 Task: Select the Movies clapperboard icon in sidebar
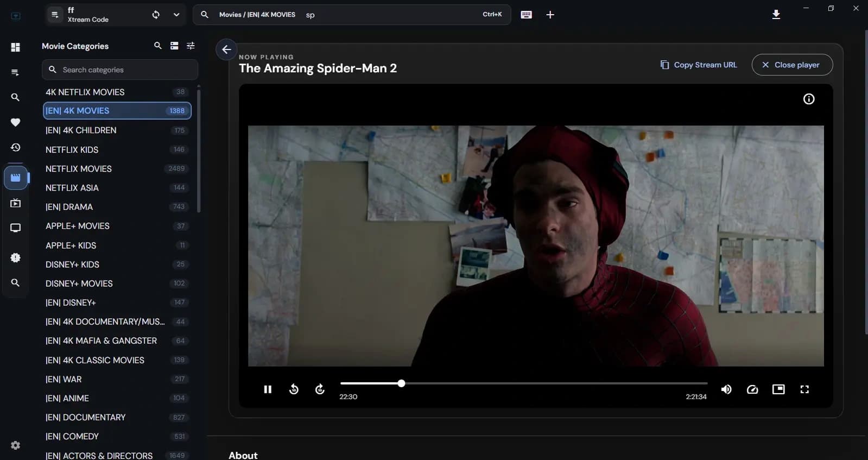[x=15, y=178]
